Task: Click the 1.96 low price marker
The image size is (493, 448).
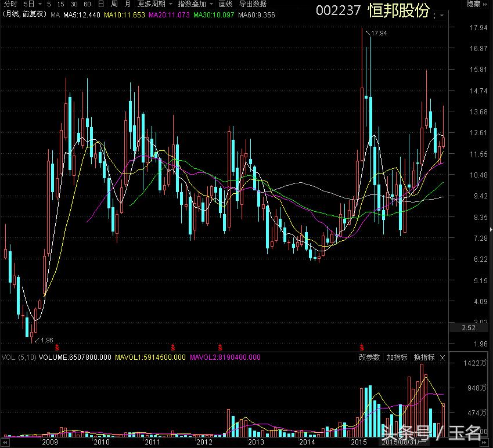Action: [45, 340]
